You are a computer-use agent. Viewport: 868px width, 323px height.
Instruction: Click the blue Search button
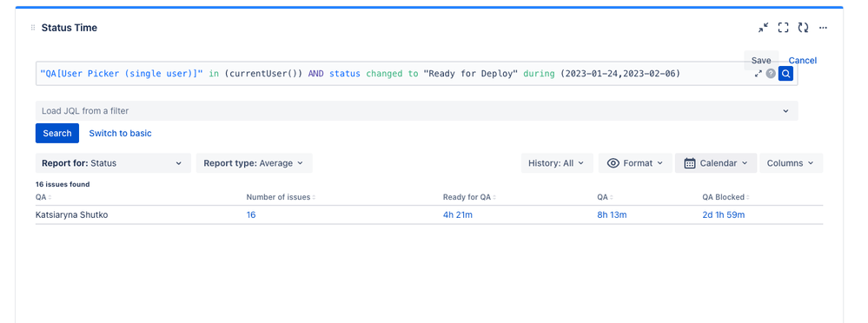tap(57, 134)
